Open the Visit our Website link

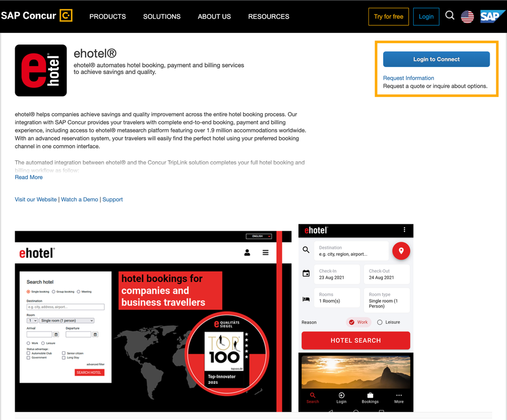pos(36,199)
